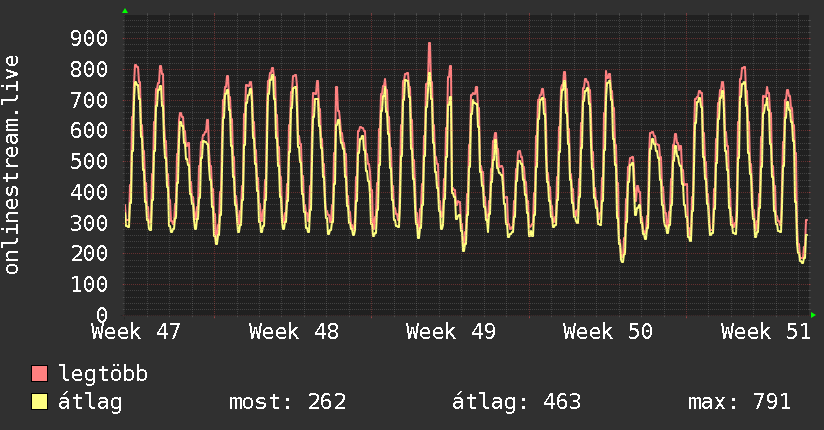Click the 300 y-axis label
The height and width of the screenshot is (430, 824).
pyautogui.click(x=89, y=223)
